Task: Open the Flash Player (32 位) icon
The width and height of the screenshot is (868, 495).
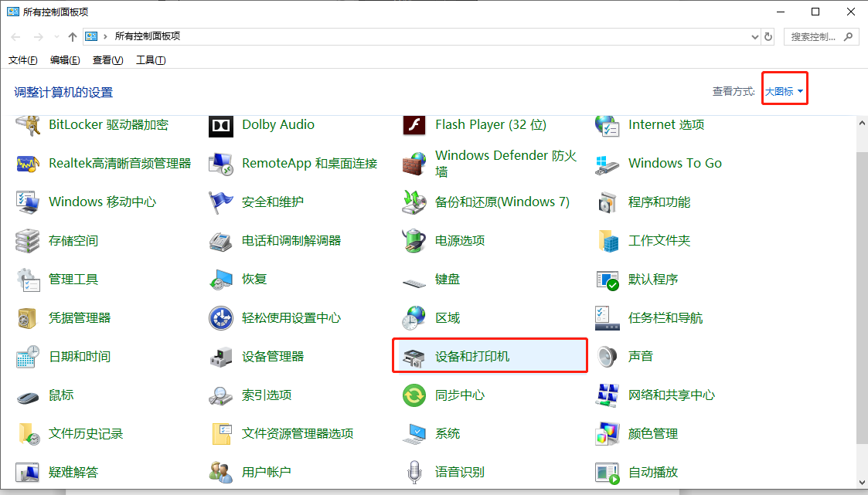Action: [x=414, y=125]
